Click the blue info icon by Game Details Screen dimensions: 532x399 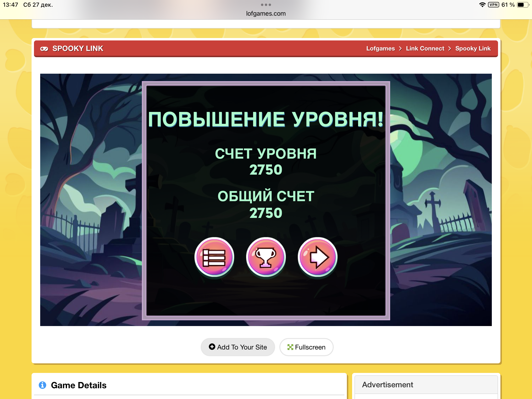pos(43,385)
